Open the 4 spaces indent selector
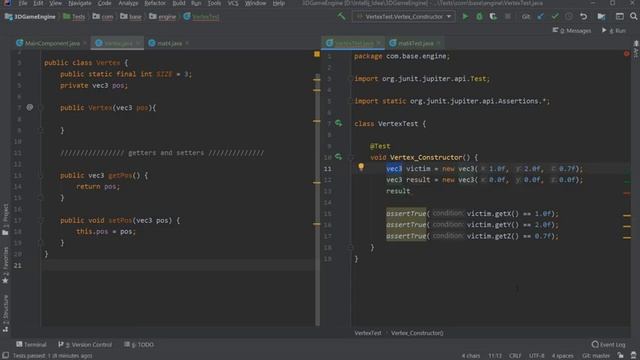The height and width of the screenshot is (360, 640). click(562, 356)
